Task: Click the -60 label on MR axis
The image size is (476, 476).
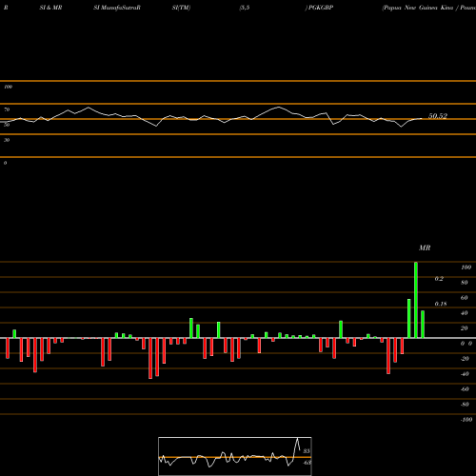Action: pyautogui.click(x=465, y=389)
